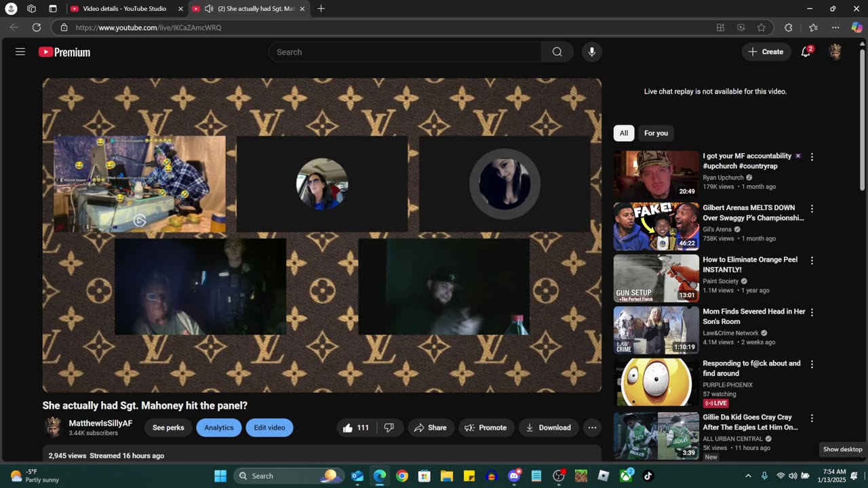Viewport: 868px width, 488px height.
Task: Open 'How to Eliminate Orange Peel' thumbnail
Action: [656, 278]
